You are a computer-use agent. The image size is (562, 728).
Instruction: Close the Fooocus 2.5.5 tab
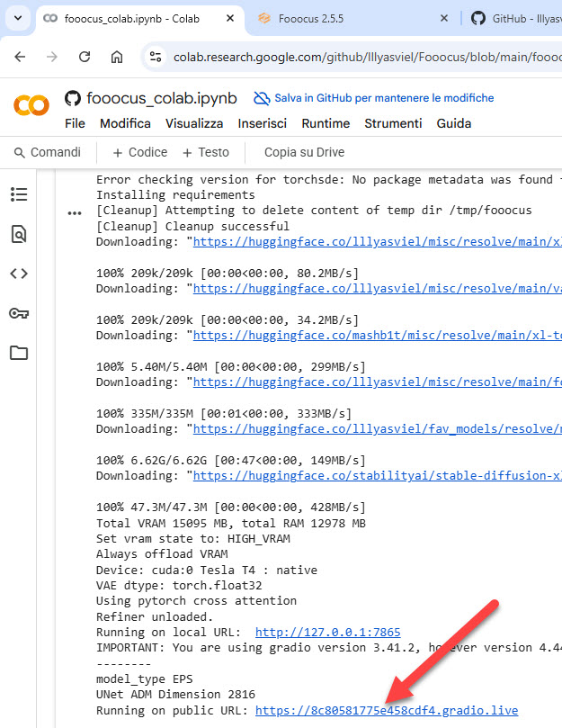[x=443, y=19]
